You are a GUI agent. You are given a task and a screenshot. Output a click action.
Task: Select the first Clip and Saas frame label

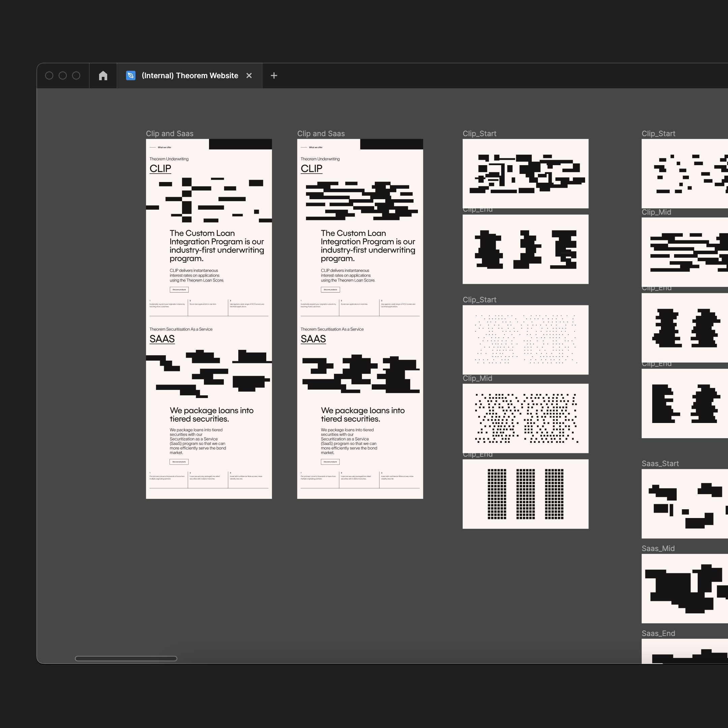coord(170,133)
